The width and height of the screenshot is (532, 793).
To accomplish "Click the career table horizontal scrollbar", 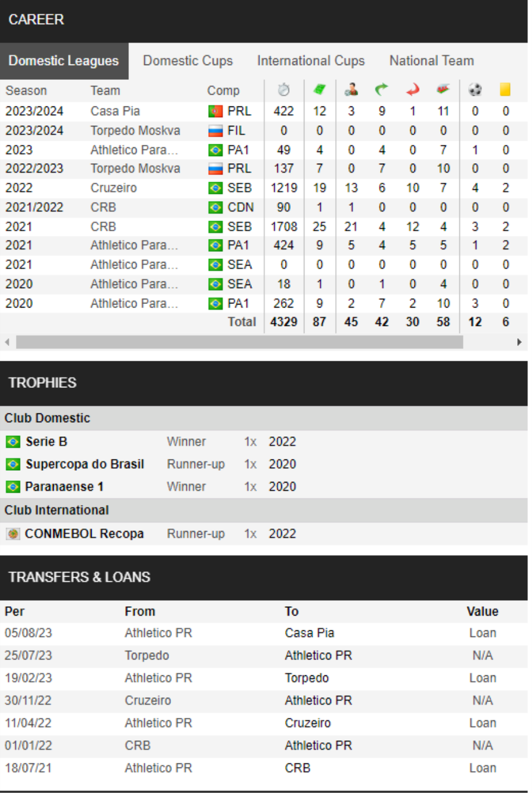I will [x=239, y=342].
